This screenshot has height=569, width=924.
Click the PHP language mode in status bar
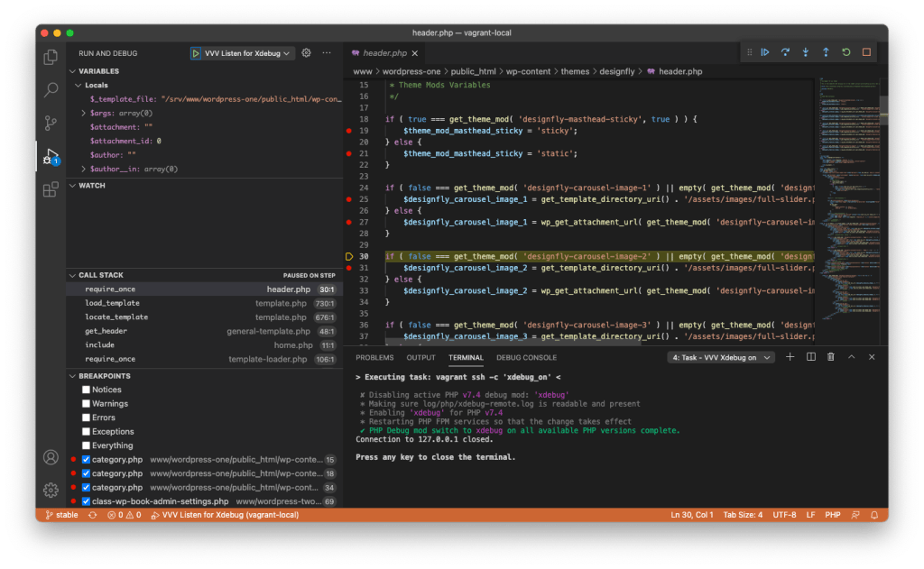tap(833, 515)
